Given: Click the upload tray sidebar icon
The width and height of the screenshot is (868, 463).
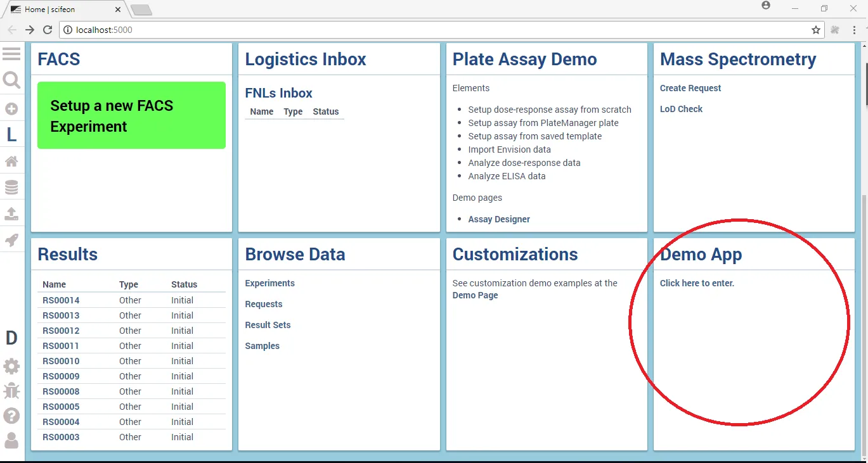Looking at the screenshot, I should pyautogui.click(x=11, y=214).
